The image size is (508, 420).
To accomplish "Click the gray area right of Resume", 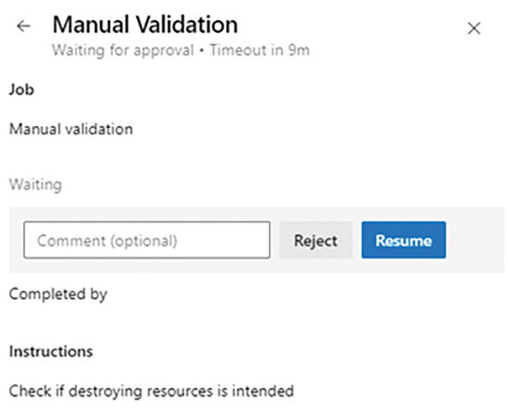I will click(x=474, y=240).
